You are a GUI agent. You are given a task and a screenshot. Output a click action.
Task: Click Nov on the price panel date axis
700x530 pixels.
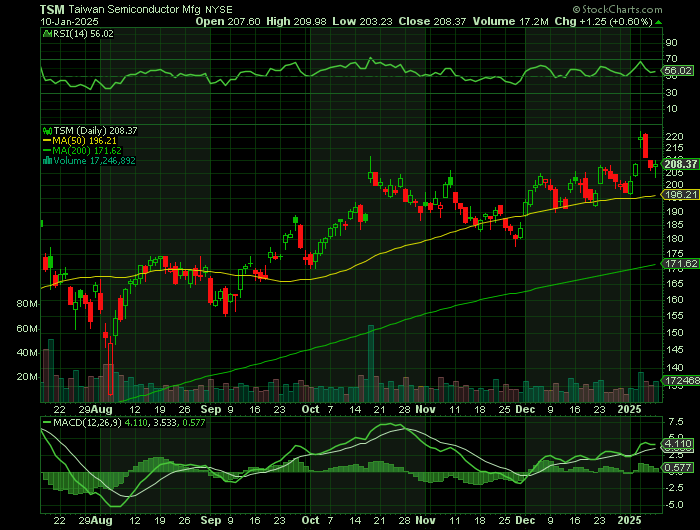[x=425, y=409]
